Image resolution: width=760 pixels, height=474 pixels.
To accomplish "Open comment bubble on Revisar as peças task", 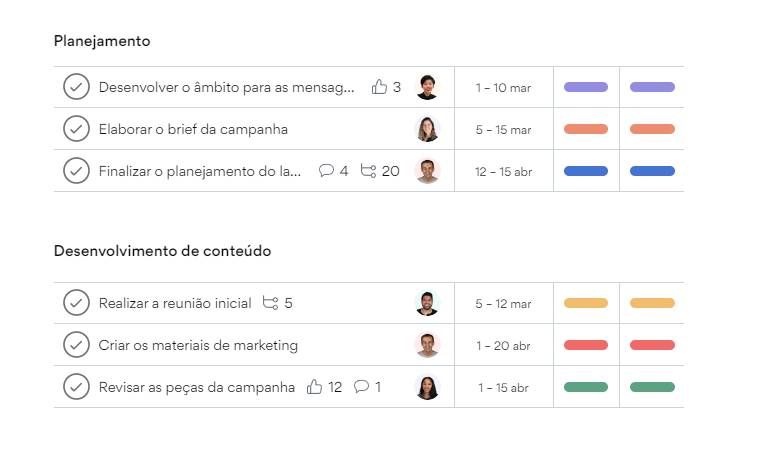I will point(361,386).
